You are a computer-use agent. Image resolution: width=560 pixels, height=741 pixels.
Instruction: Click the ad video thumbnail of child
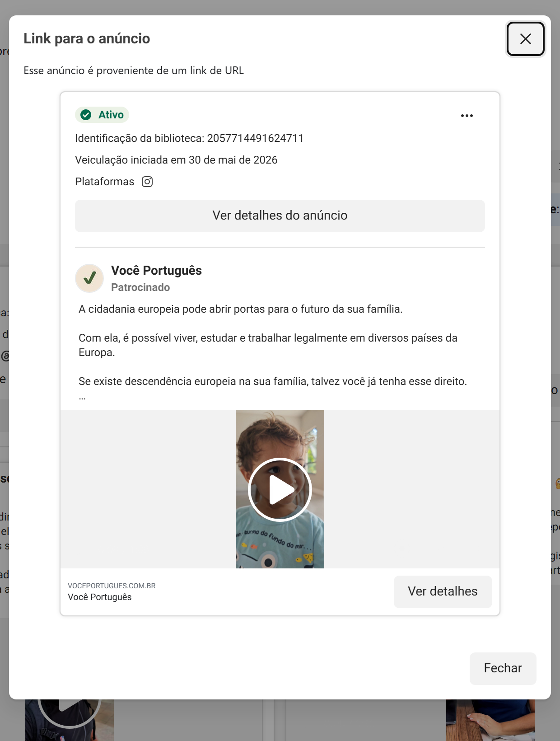[x=280, y=489]
